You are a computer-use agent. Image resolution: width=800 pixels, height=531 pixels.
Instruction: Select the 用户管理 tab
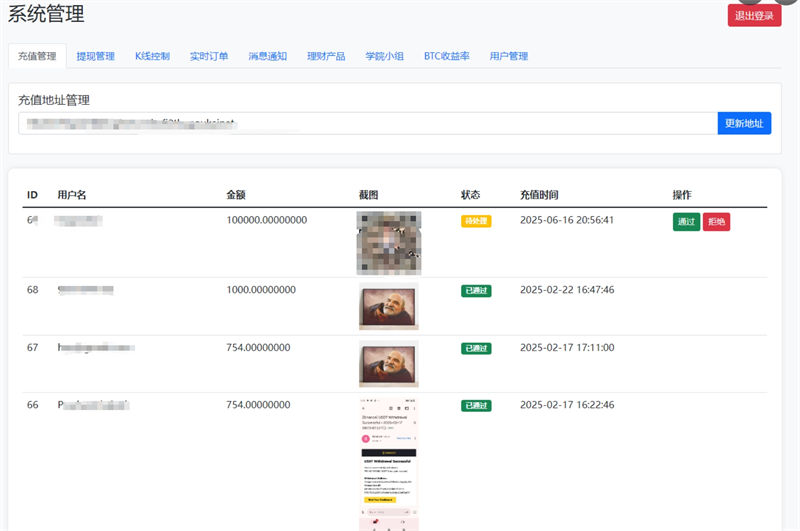tap(508, 56)
